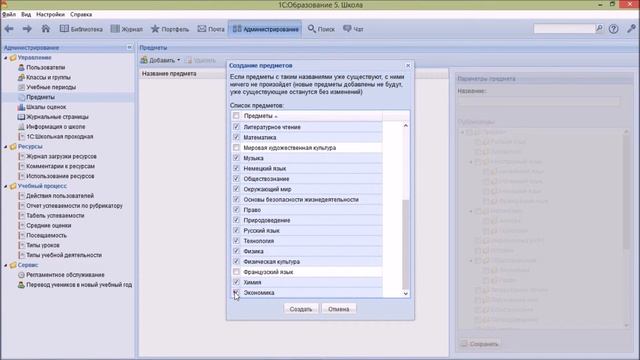This screenshot has width=640, height=360.
Task: Uncheck Литературное чтение
Action: [x=236, y=127]
